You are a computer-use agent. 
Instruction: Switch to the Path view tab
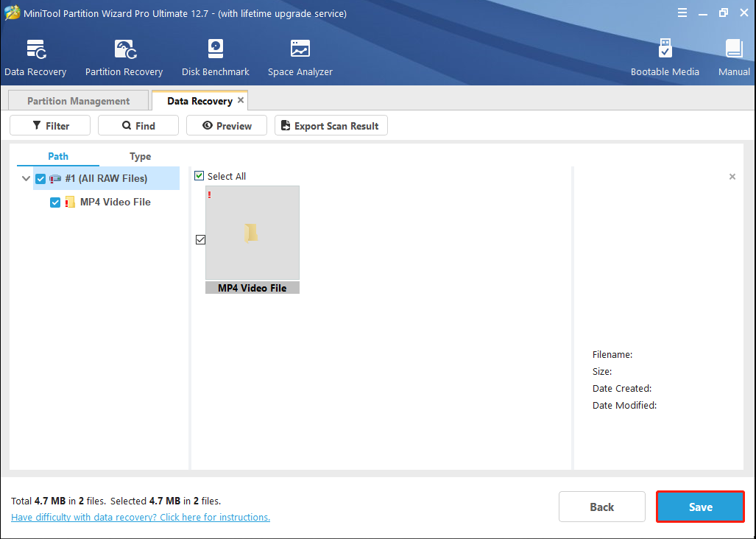point(58,156)
